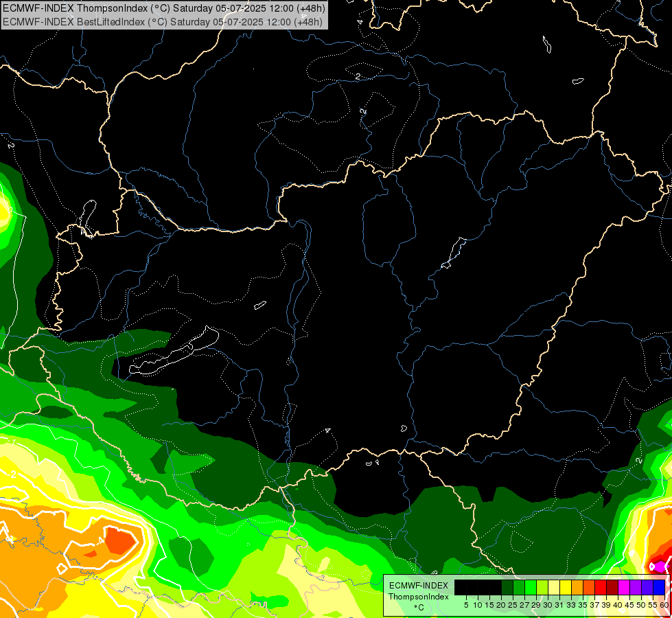The width and height of the screenshot is (672, 618).
Task: Click the legend tick value 20
Action: click(501, 605)
